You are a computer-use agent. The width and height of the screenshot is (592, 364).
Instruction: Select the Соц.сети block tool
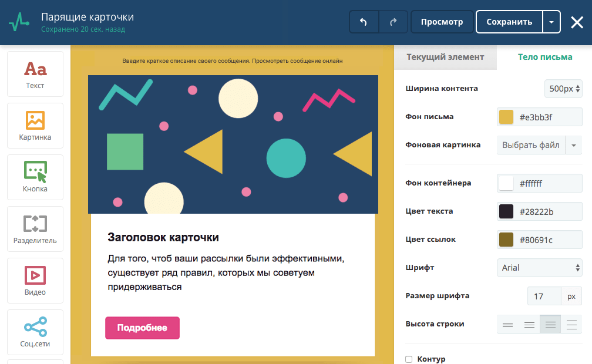click(35, 332)
